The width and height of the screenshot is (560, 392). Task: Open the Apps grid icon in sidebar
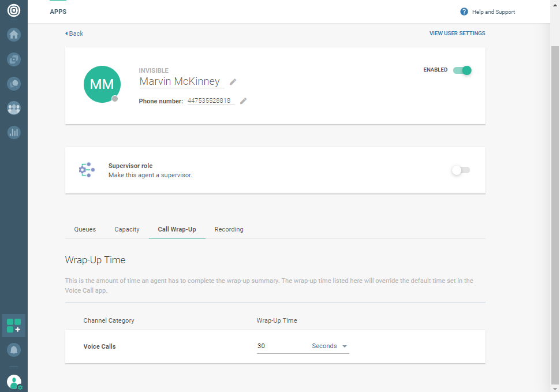[x=14, y=326]
